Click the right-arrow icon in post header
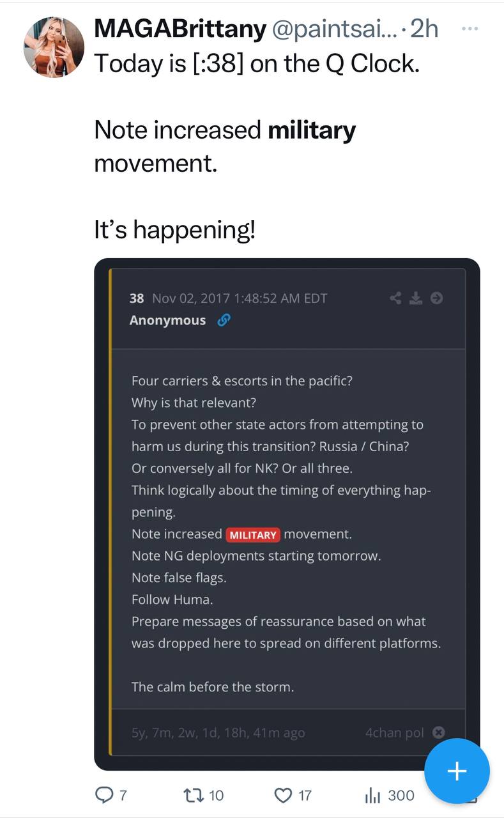This screenshot has width=504, height=818. (437, 298)
